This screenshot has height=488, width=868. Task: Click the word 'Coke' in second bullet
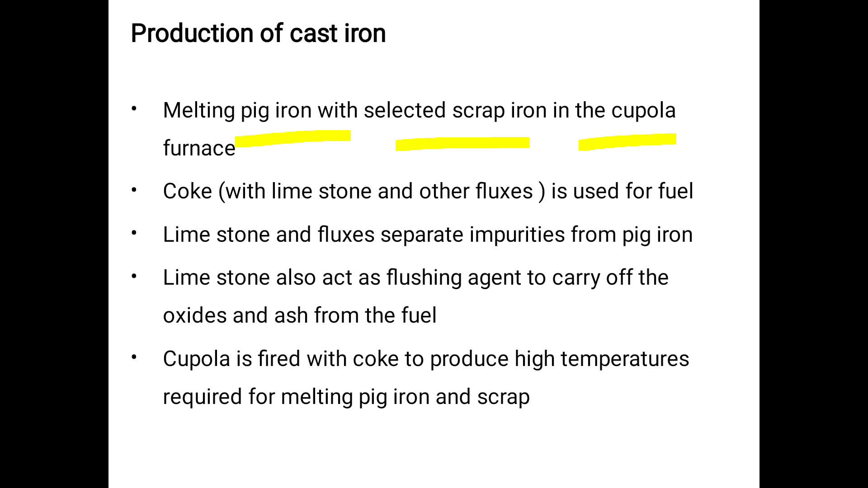click(x=188, y=191)
